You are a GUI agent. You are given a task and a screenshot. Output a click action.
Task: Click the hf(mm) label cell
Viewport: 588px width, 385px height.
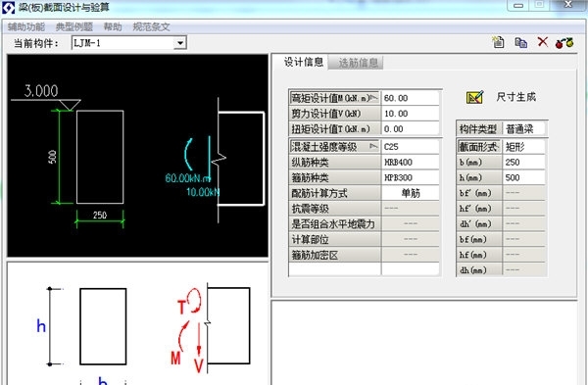click(479, 255)
